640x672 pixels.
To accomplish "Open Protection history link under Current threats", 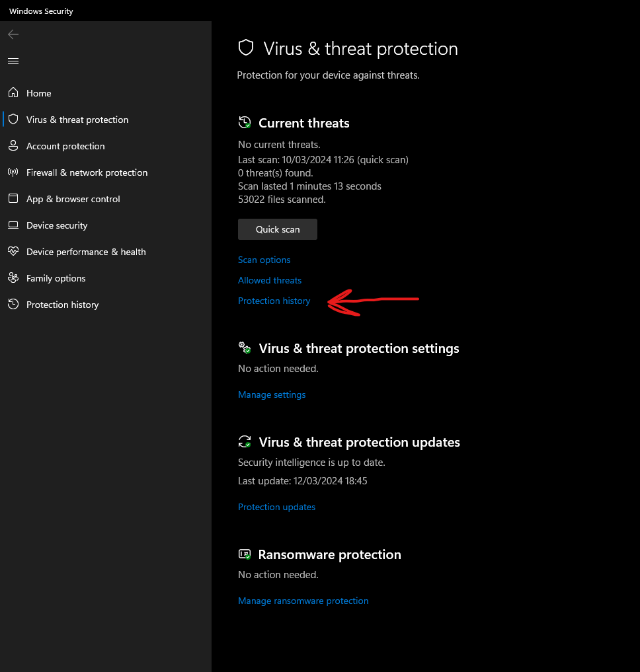I will 274,301.
